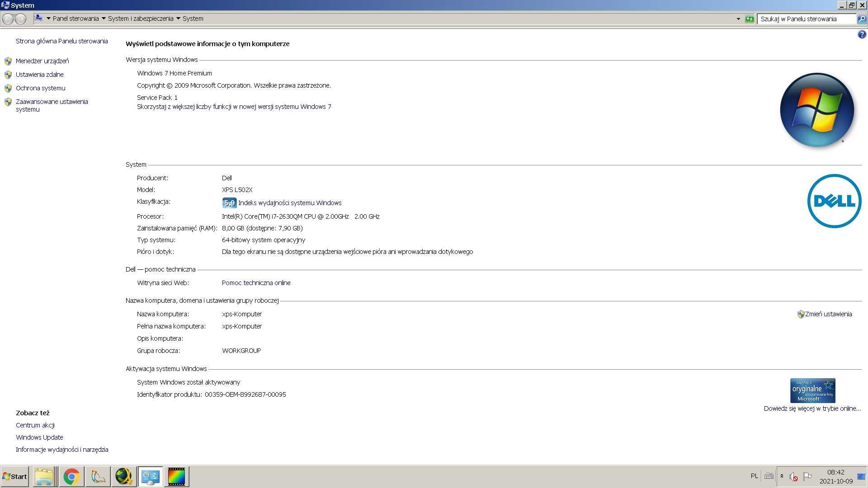
Task: Open Ustawienia zdalne link
Action: point(40,75)
